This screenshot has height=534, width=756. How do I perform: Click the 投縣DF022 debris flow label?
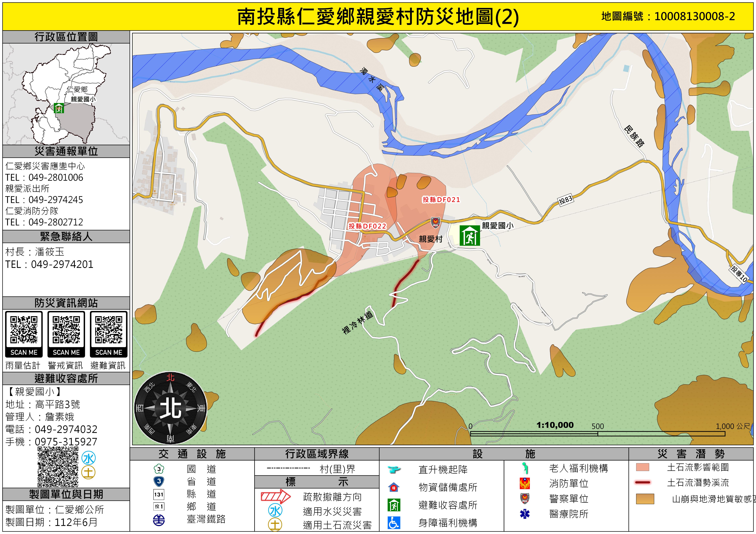tap(367, 226)
